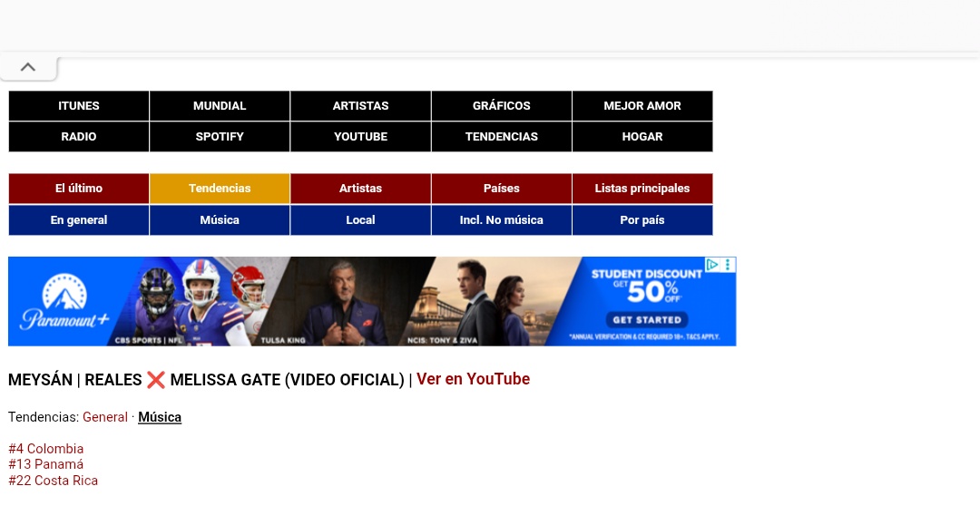Open the RADIO charts menu item

(79, 137)
